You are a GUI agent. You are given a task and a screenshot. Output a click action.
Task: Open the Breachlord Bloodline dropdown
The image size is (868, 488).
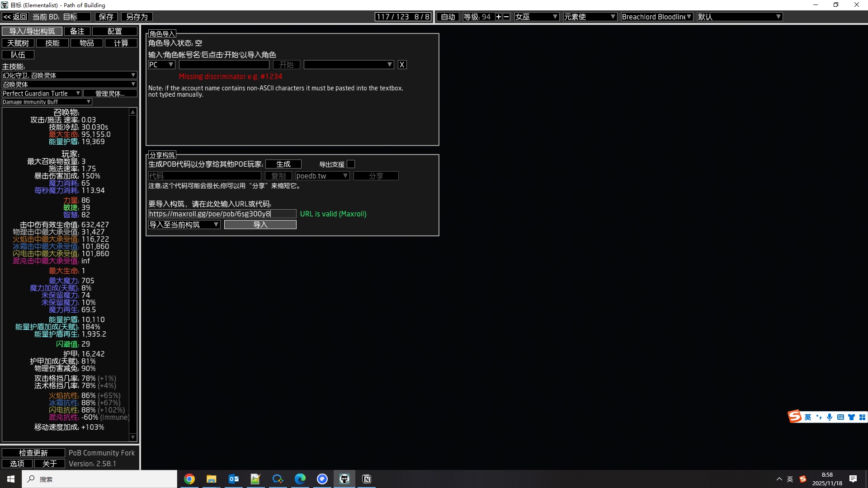point(657,17)
